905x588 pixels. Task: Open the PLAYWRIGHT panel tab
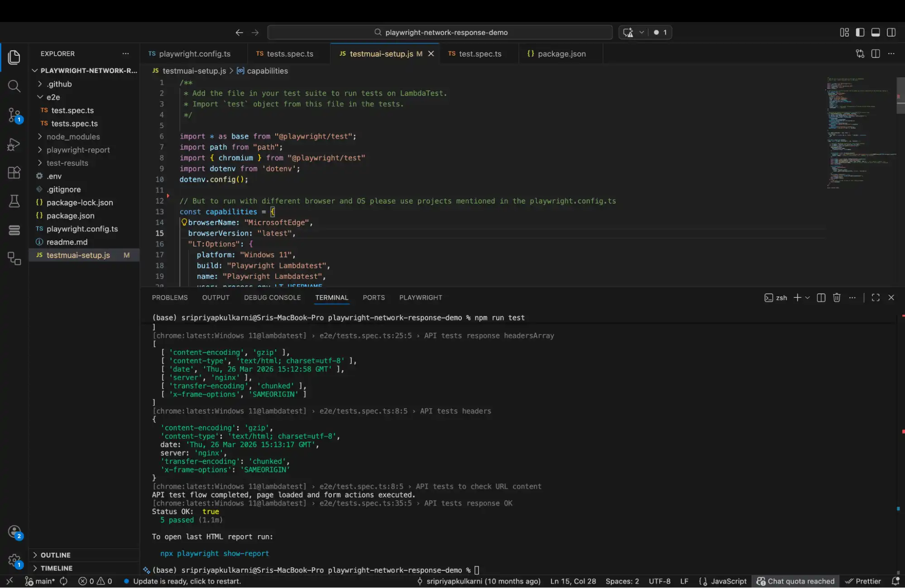click(421, 298)
